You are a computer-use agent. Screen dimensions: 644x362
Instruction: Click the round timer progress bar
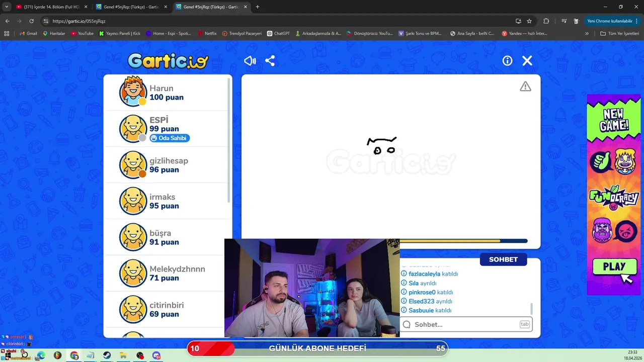click(463, 241)
